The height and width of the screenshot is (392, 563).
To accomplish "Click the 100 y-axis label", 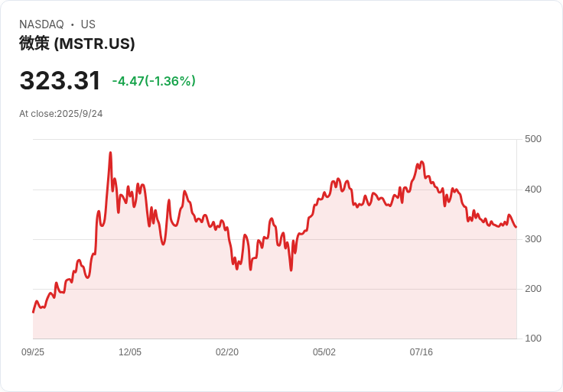I will (x=533, y=339).
